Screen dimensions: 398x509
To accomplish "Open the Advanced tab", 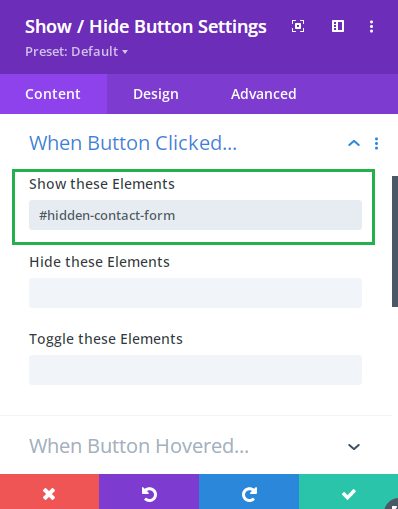I will (x=264, y=94).
